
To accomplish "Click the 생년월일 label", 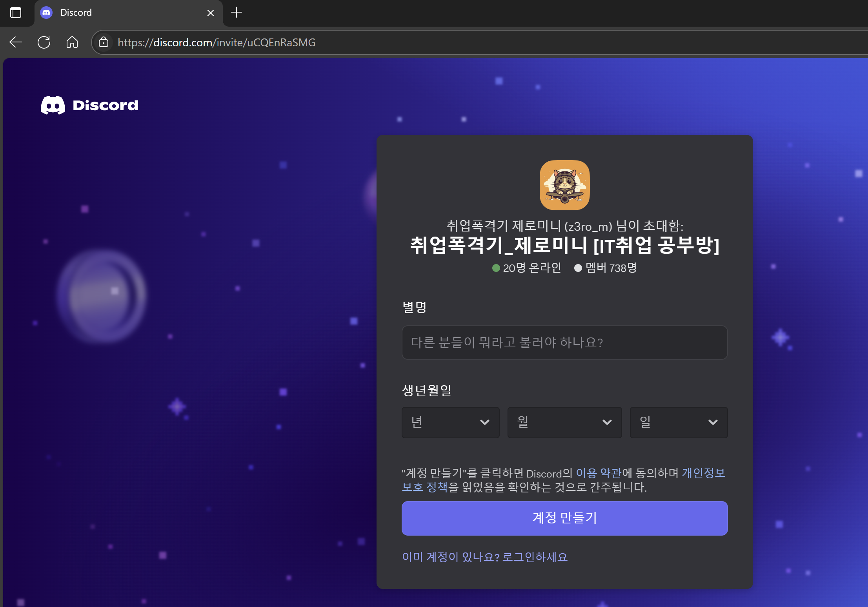I will (x=427, y=390).
